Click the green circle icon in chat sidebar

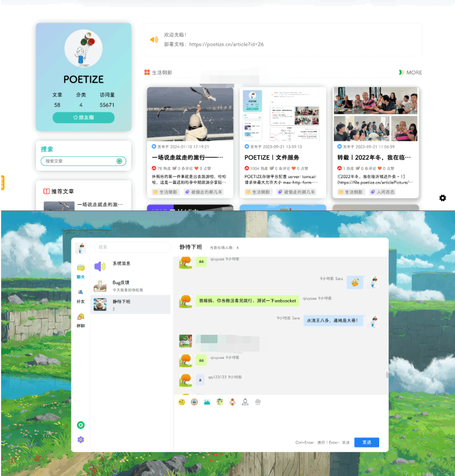coord(81,425)
